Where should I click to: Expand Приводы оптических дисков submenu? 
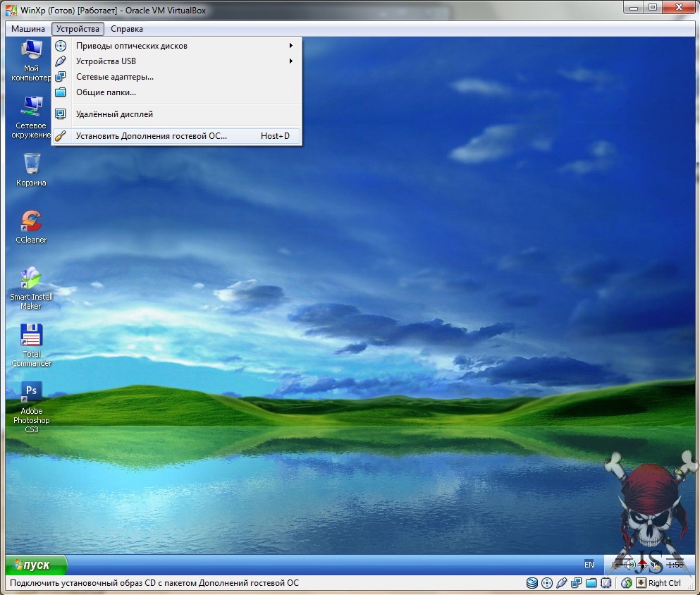(176, 46)
